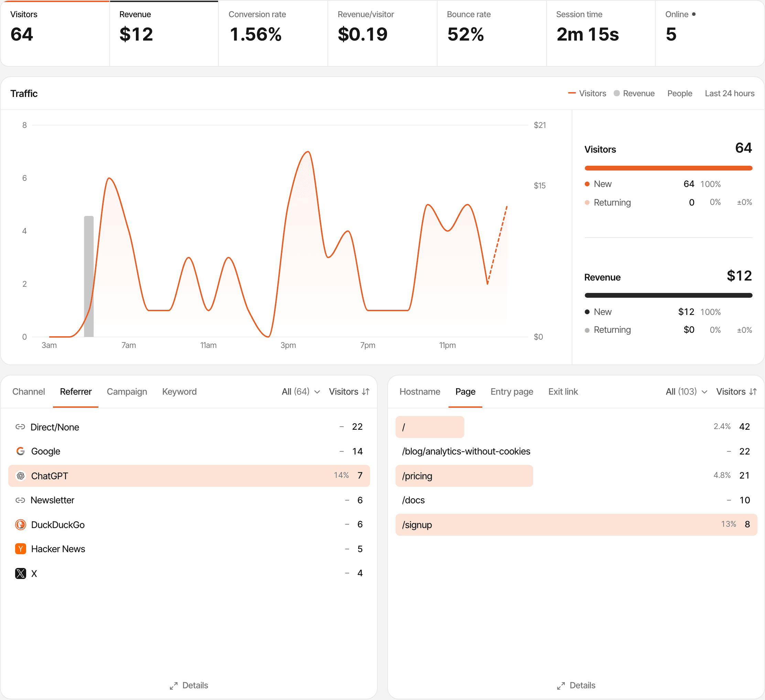Image resolution: width=765 pixels, height=700 pixels.
Task: Click the People button in Traffic header
Action: (x=679, y=93)
